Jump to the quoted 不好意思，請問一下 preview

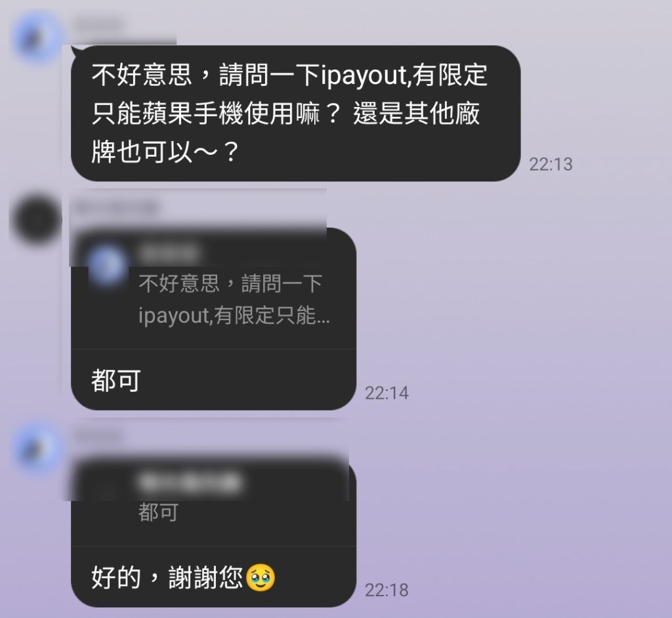point(230,283)
